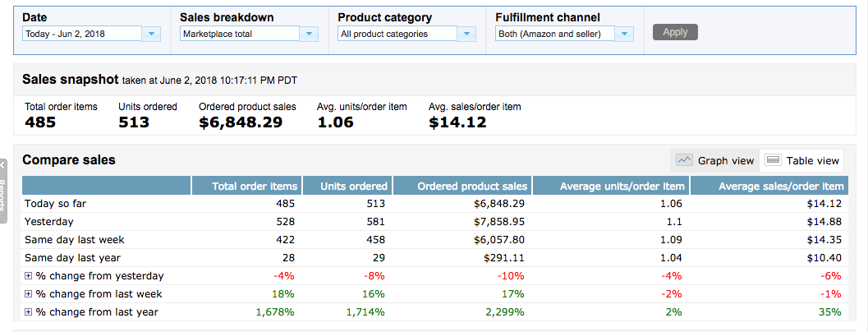Click the snapshot 'Ordered product sales' label
Viewport: 868px width, 332px height.
pyautogui.click(x=247, y=106)
